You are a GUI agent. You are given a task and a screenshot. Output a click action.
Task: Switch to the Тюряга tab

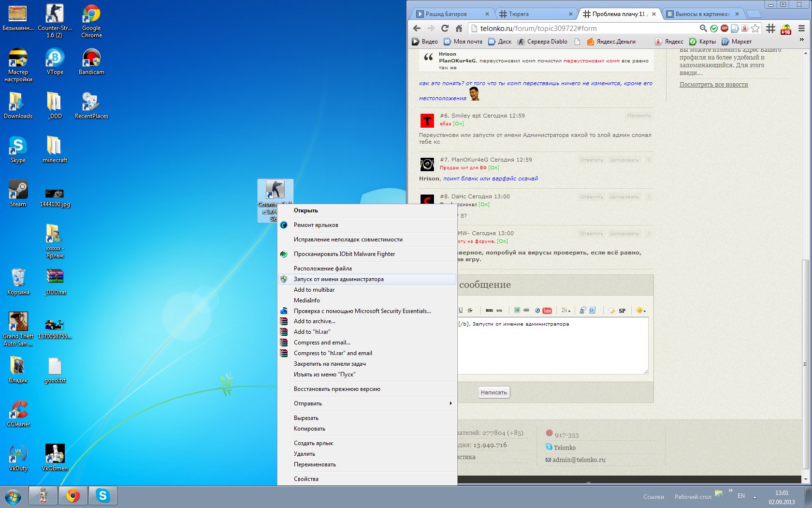[536, 14]
